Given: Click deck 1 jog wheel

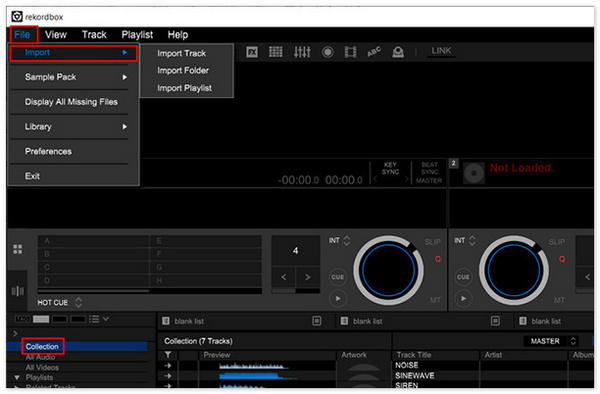Looking at the screenshot, I should 388,270.
